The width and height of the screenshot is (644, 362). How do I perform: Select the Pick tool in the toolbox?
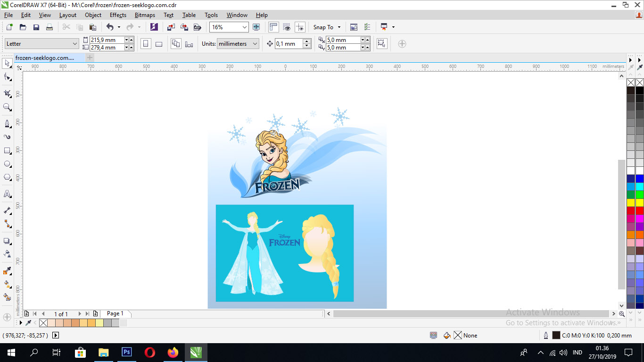(x=7, y=63)
